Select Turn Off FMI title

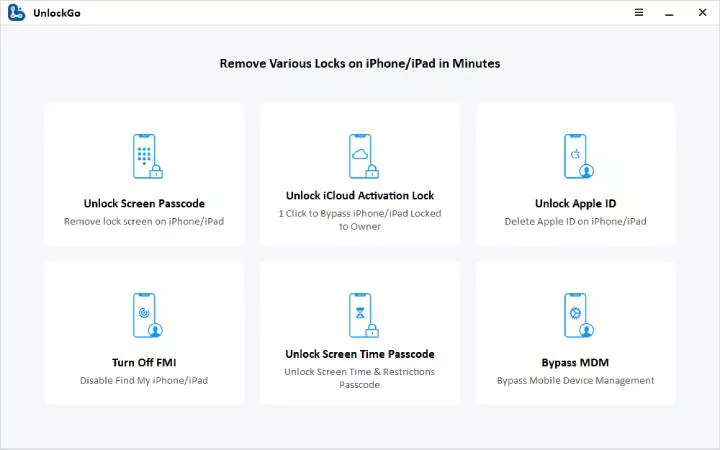pos(144,362)
